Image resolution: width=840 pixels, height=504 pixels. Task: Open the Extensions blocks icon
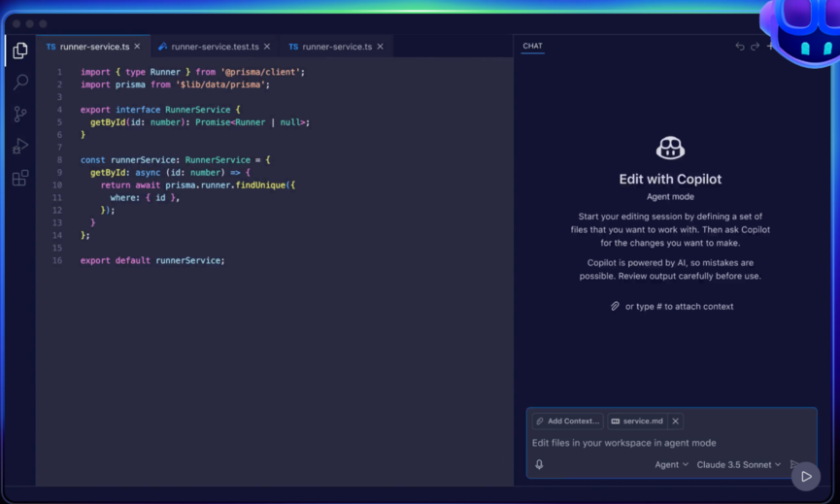coord(20,178)
